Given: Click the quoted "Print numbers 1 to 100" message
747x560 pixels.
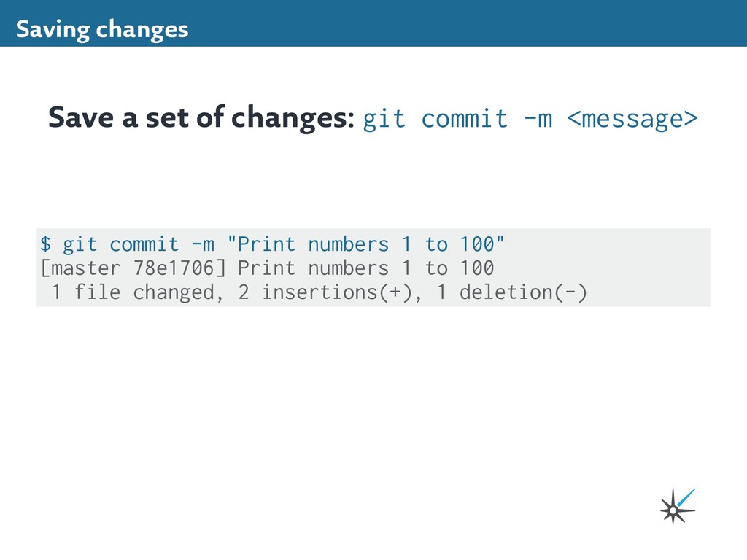Looking at the screenshot, I should [365, 244].
